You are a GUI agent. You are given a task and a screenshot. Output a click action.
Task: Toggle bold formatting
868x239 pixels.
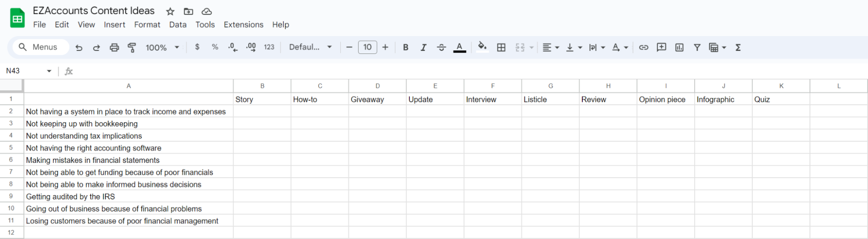[x=406, y=47]
